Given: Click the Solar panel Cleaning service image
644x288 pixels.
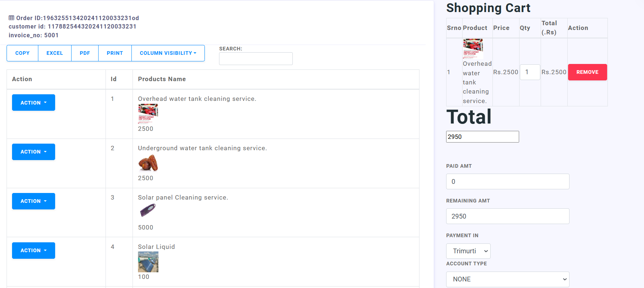Looking at the screenshot, I should [x=148, y=211].
